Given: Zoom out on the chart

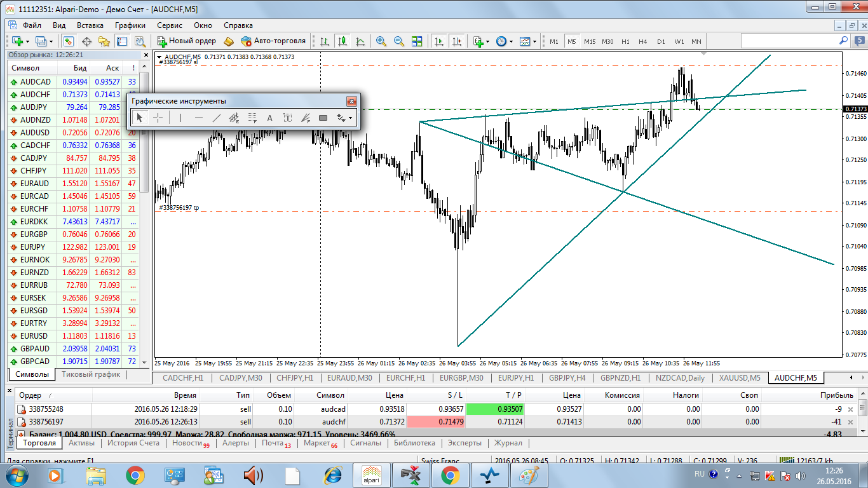Looking at the screenshot, I should [x=399, y=41].
